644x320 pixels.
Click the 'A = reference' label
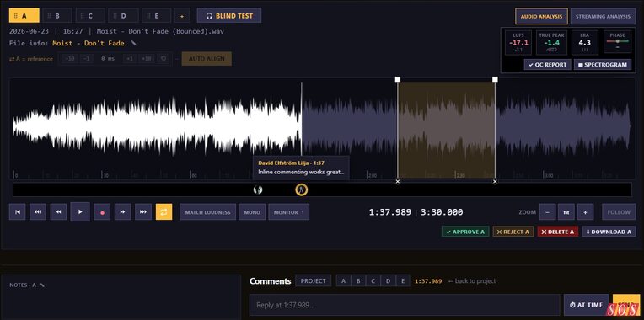click(31, 59)
